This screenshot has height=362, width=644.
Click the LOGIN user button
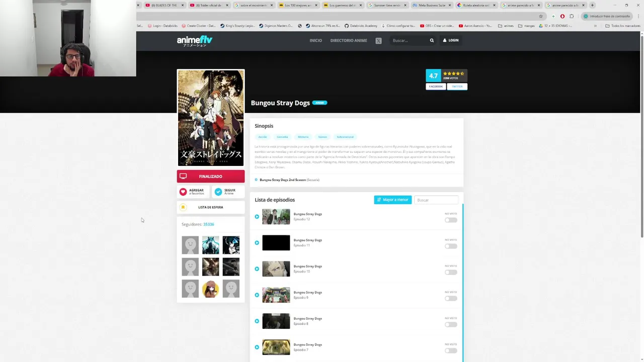click(x=451, y=40)
